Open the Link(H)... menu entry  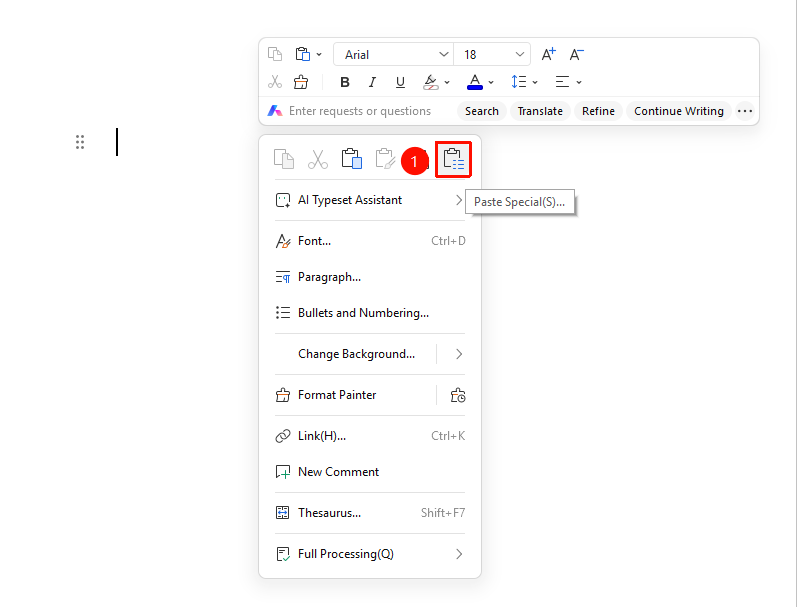(x=370, y=436)
